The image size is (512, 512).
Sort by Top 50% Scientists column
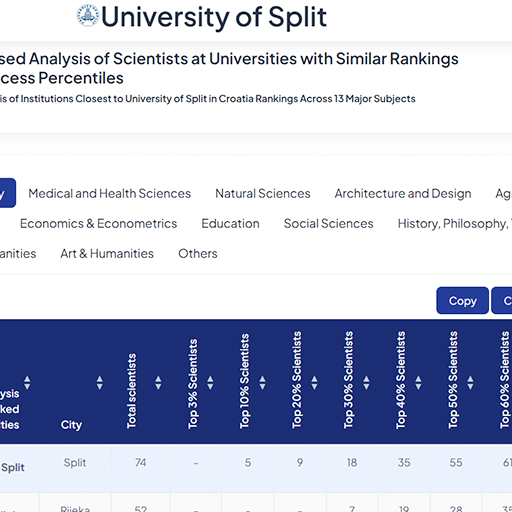click(x=470, y=383)
